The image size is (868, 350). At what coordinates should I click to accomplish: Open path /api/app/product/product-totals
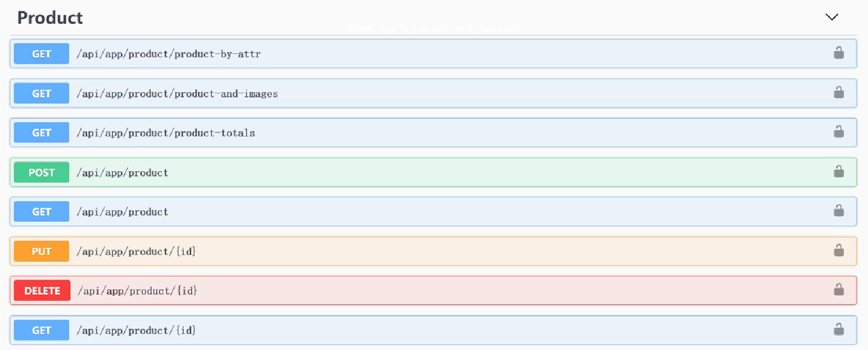point(166,133)
